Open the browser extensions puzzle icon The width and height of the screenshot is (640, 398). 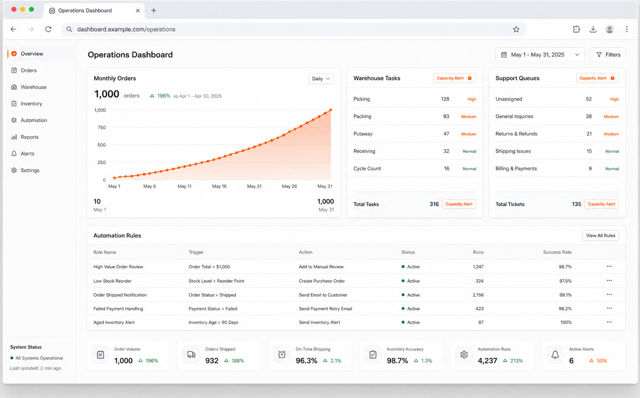click(x=576, y=29)
